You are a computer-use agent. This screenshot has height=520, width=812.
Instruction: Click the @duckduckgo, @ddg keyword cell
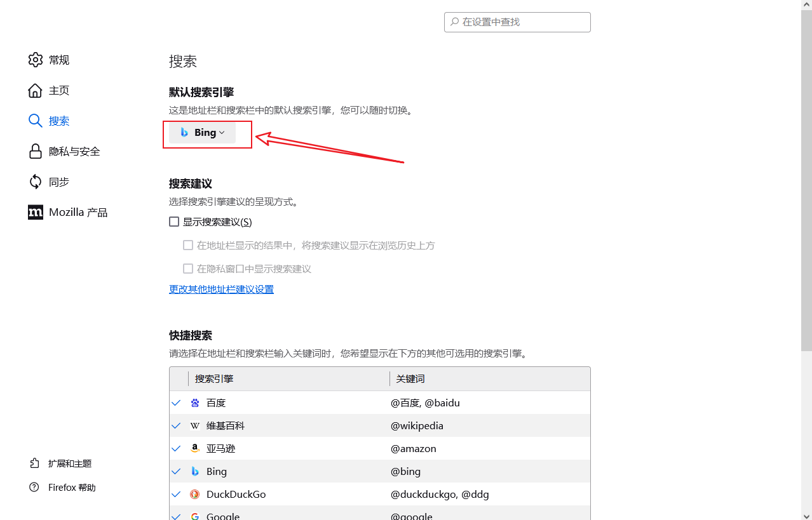(x=440, y=494)
